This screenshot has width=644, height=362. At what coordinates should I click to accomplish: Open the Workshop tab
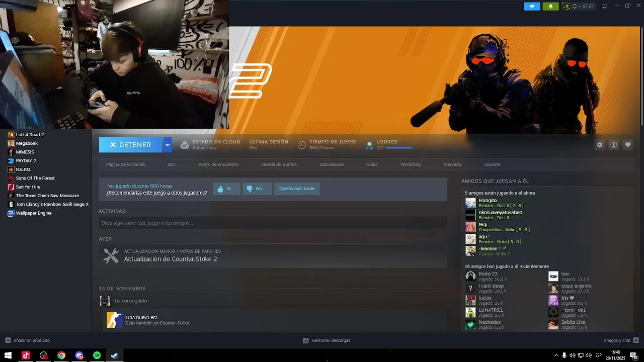[x=411, y=164]
